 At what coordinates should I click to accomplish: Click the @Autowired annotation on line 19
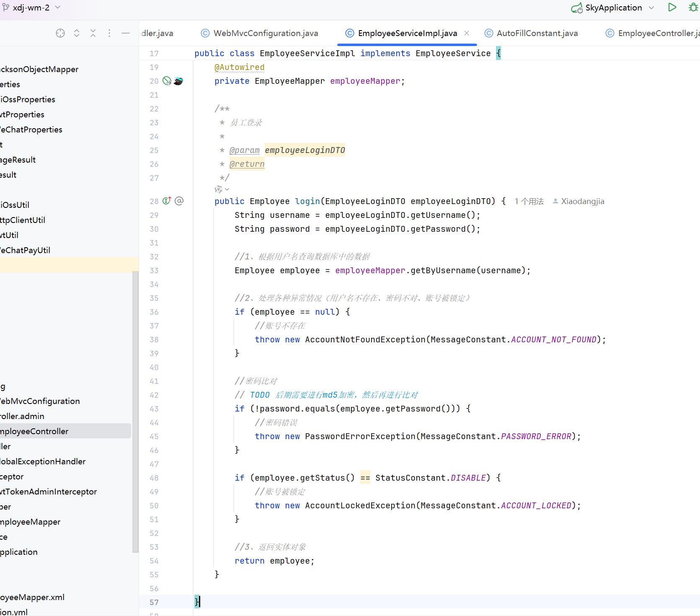[240, 67]
